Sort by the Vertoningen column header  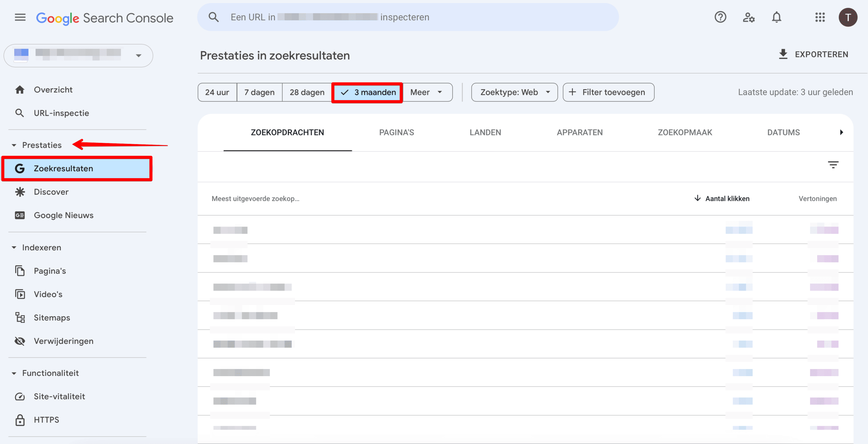point(817,198)
